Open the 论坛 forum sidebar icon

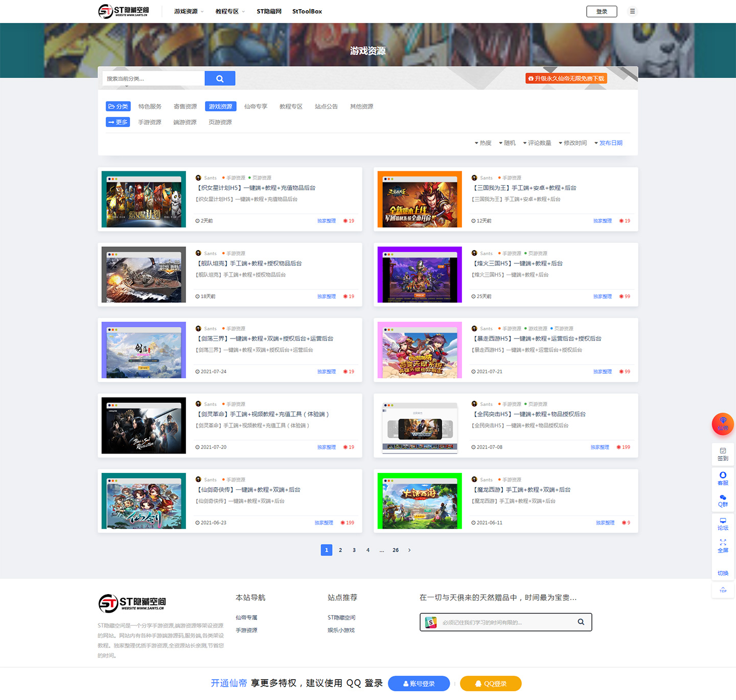point(723,524)
